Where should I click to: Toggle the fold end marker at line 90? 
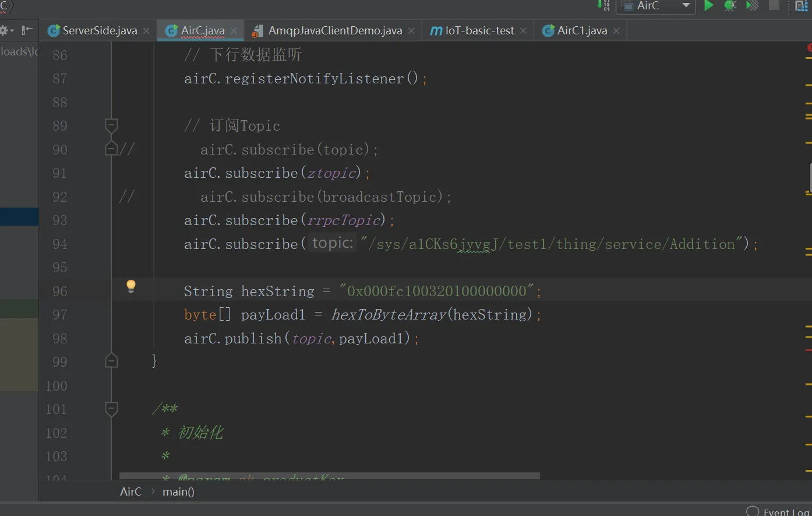click(111, 149)
